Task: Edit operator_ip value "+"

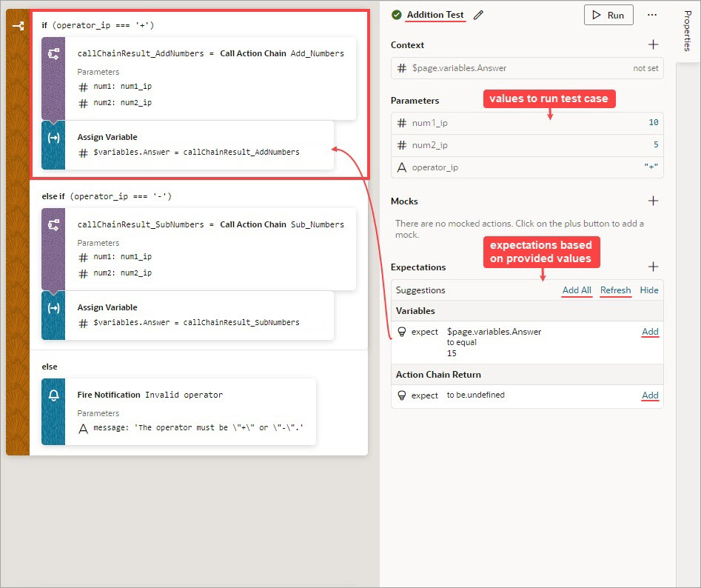Action: click(651, 167)
